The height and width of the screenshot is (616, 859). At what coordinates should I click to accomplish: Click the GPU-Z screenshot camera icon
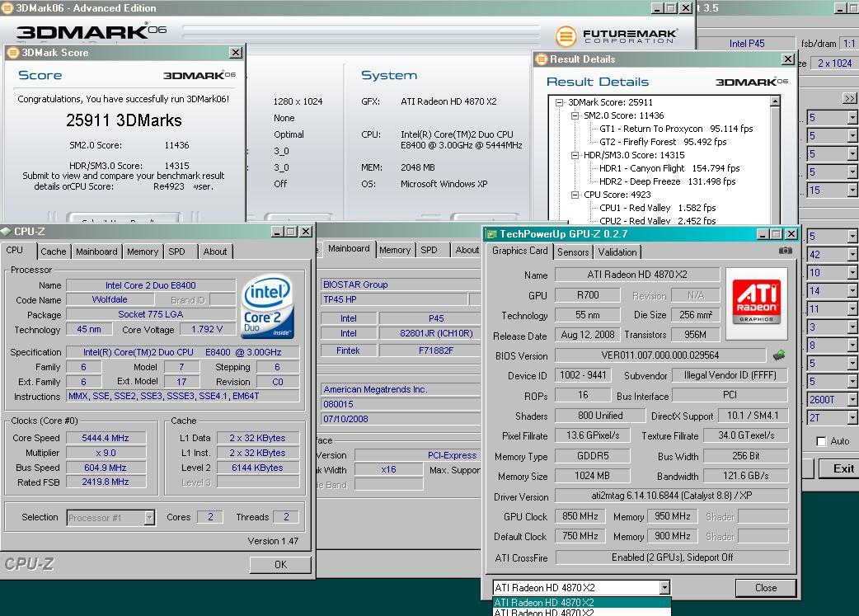pos(785,251)
